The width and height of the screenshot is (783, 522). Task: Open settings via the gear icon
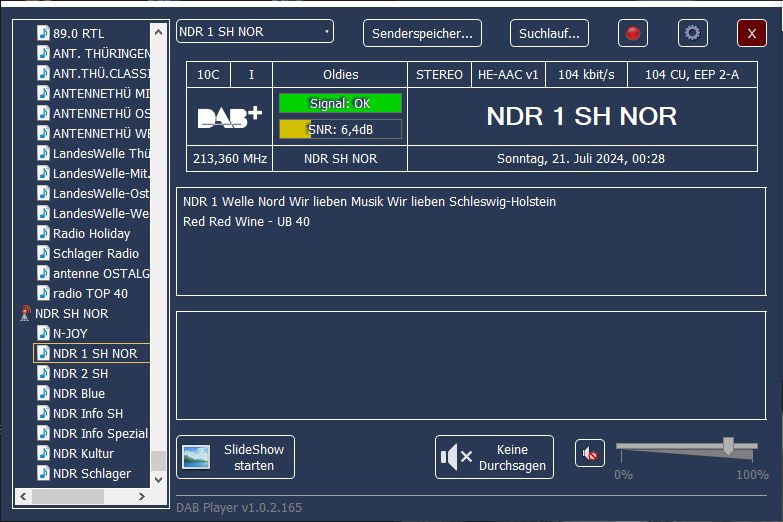point(692,33)
